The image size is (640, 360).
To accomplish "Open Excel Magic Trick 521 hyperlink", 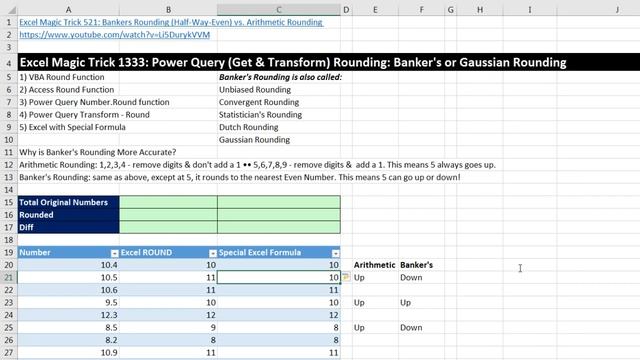I will click(171, 22).
